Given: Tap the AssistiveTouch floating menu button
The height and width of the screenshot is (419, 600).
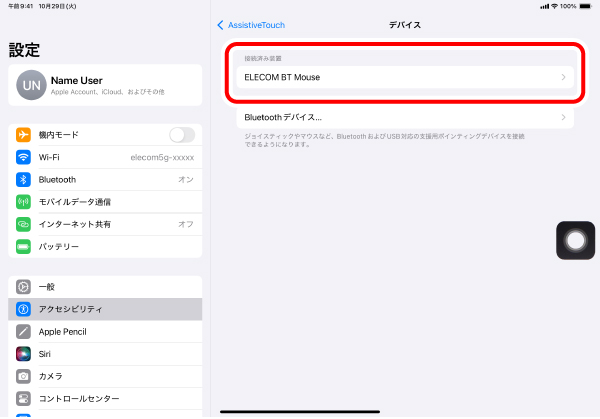Looking at the screenshot, I should click(575, 240).
